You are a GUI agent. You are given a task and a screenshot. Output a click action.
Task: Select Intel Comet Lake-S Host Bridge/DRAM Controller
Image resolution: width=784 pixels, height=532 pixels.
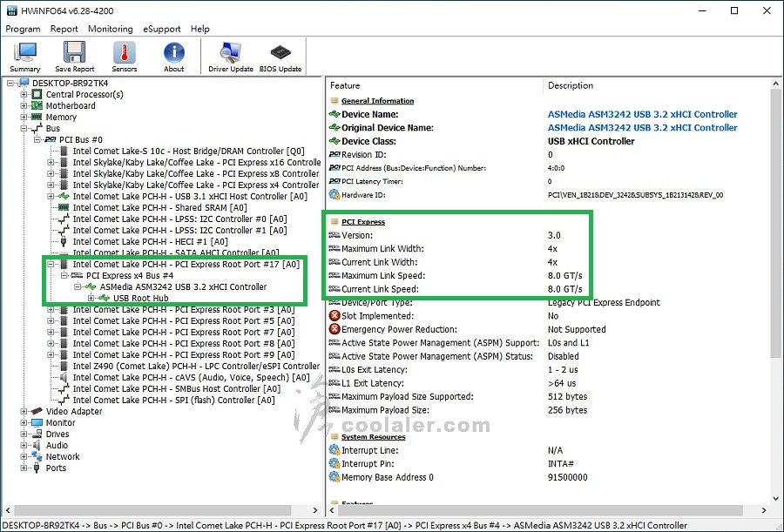click(x=188, y=151)
